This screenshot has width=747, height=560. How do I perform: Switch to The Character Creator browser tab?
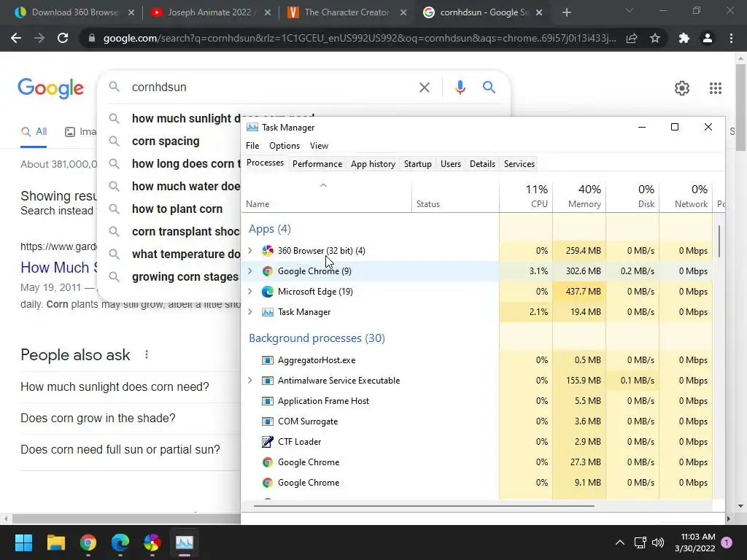(347, 12)
